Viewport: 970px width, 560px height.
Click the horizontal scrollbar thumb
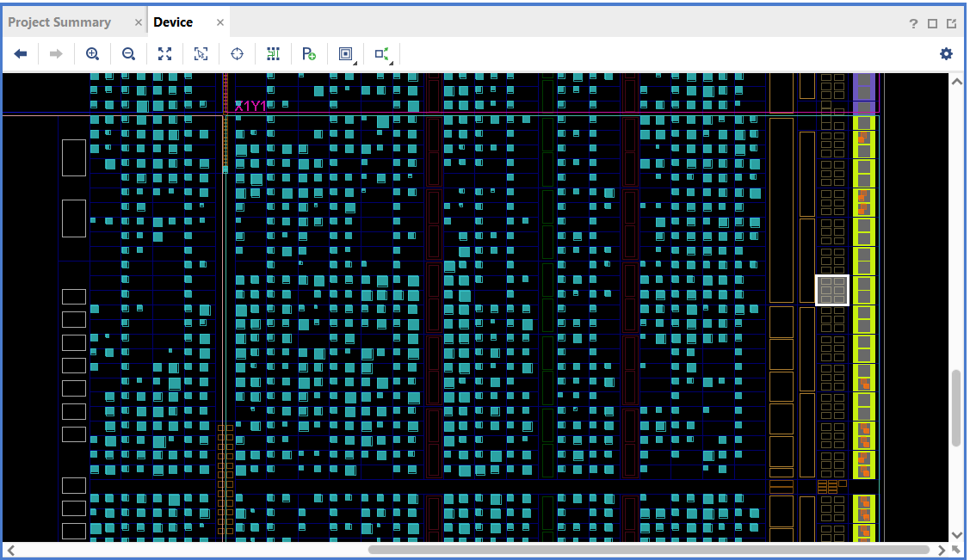coord(649,550)
